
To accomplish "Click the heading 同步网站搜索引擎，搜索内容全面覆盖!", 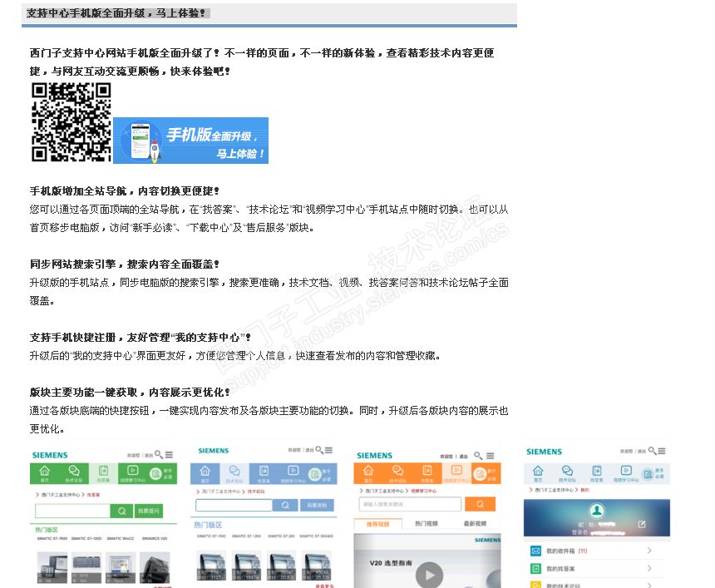I will [125, 264].
